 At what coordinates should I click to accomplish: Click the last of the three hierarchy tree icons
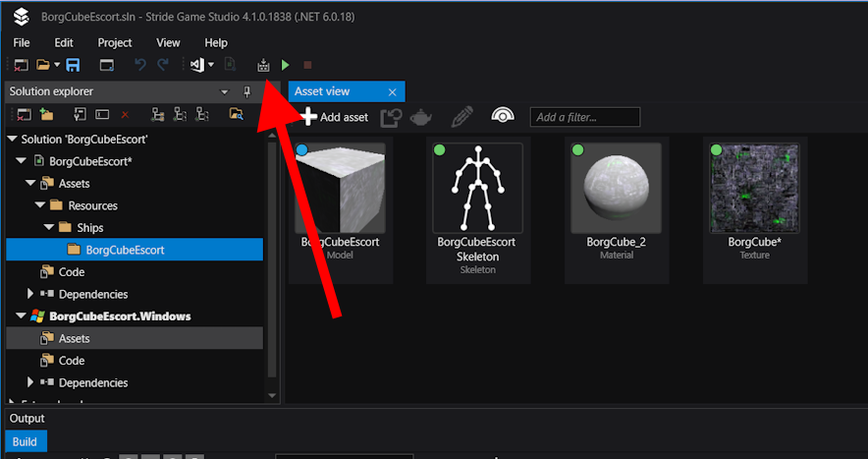202,115
